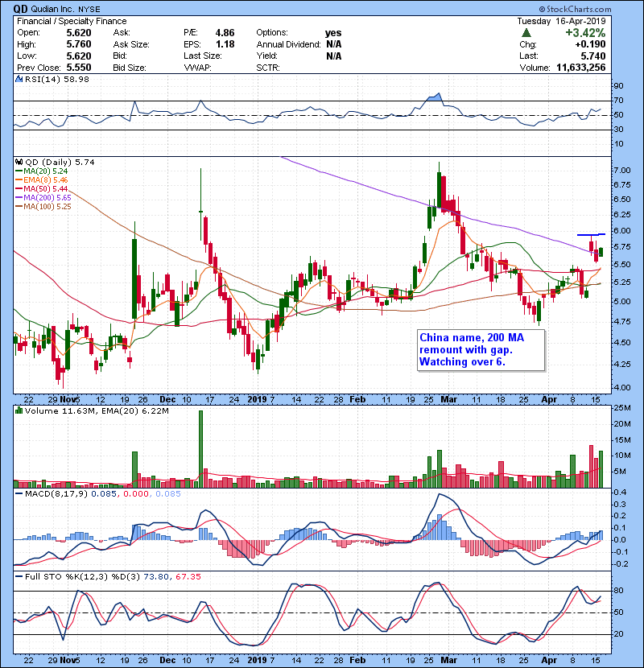This screenshot has width=644, height=668.
Task: Click the stochastic %D value 67.35
Action: point(188,577)
